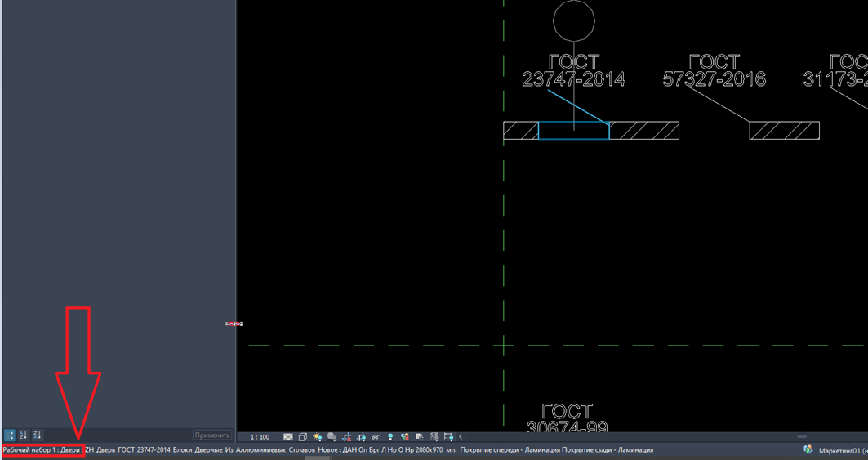
Task: Toggle reveal constraints icon
Action: tap(448, 437)
